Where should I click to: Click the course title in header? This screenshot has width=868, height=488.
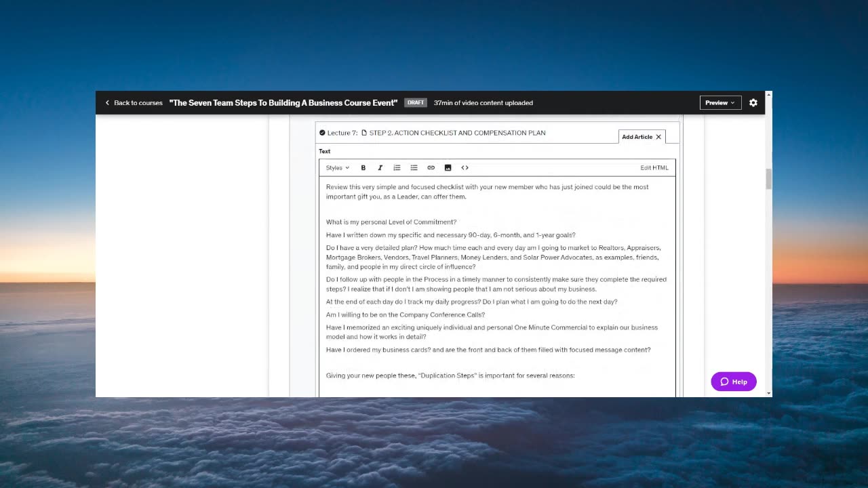[283, 103]
